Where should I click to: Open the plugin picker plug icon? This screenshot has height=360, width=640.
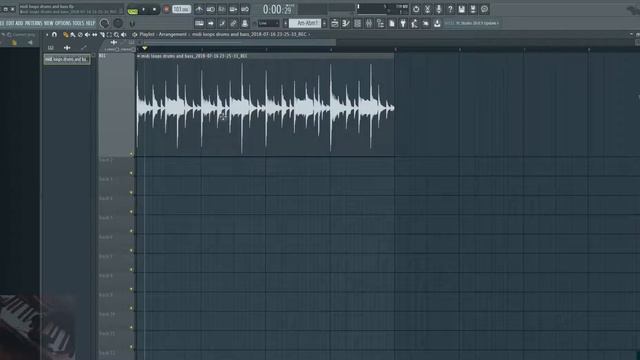click(x=403, y=23)
